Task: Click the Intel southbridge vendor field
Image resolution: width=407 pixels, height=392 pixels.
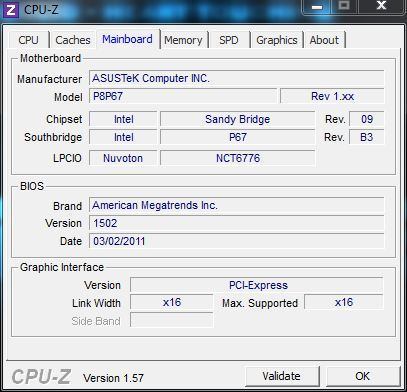Action: click(x=123, y=137)
